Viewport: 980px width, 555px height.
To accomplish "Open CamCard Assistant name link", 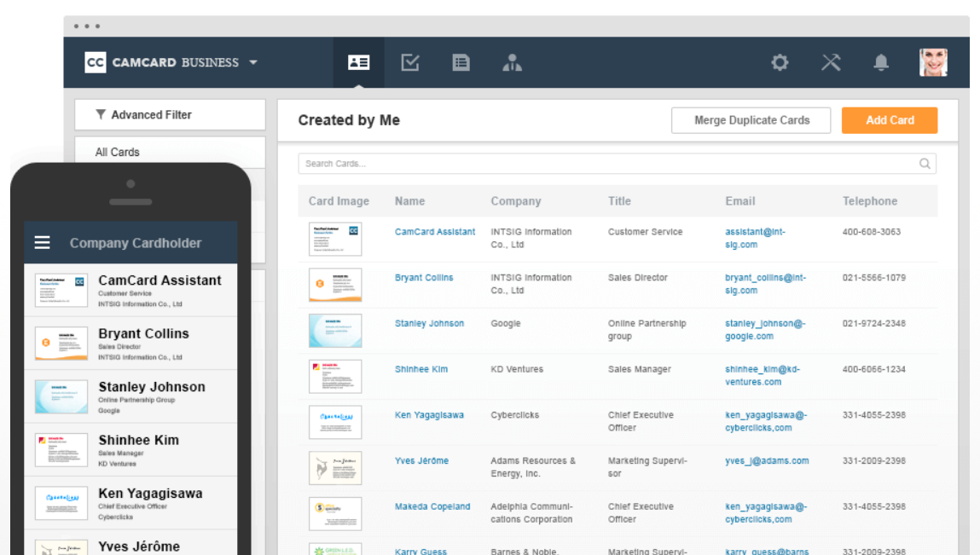I will tap(435, 232).
